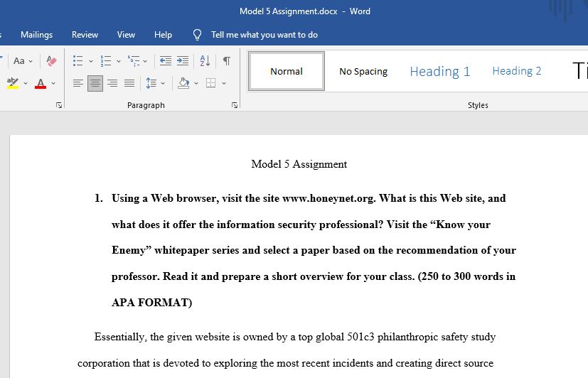Apply paragraph shading paint bucket
Viewport: 588px width, 378px height.
[183, 83]
